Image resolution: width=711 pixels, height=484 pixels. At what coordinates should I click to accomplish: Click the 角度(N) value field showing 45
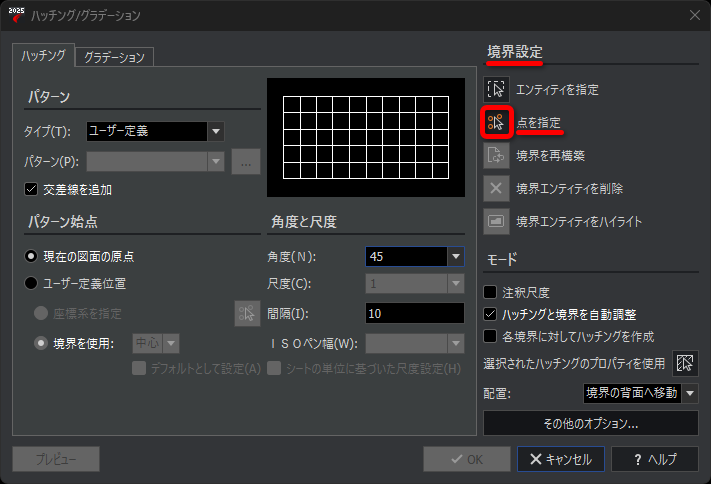[406, 256]
